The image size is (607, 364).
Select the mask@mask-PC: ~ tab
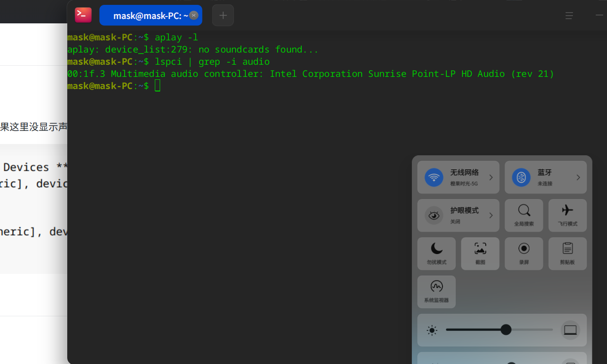(x=151, y=15)
